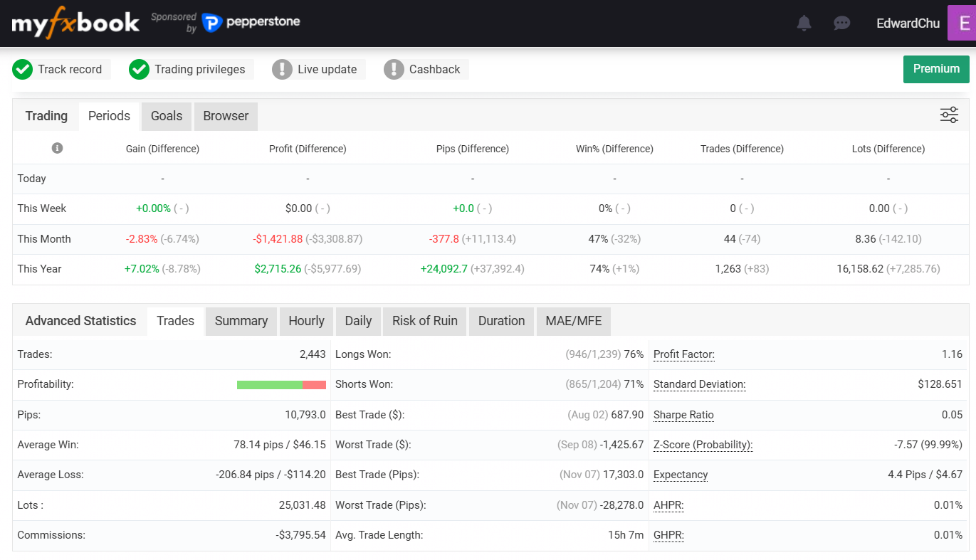Click the green Premium button
The width and height of the screenshot is (976, 560).
[936, 69]
